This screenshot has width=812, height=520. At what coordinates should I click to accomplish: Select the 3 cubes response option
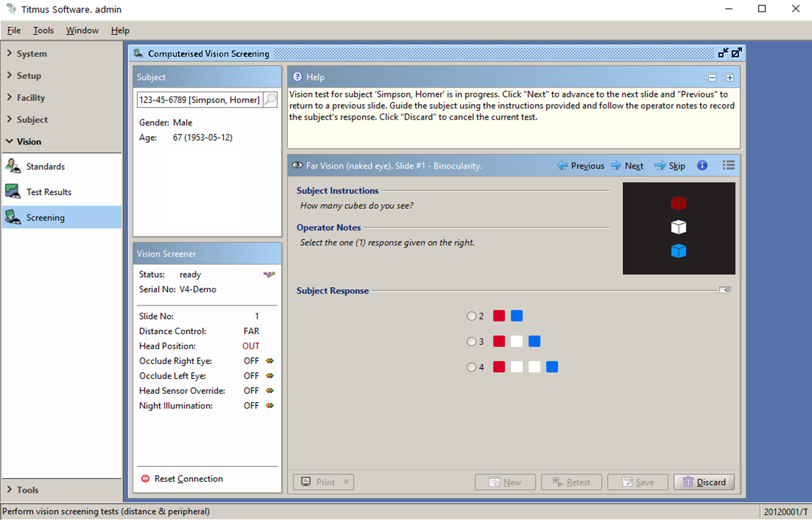coord(471,342)
